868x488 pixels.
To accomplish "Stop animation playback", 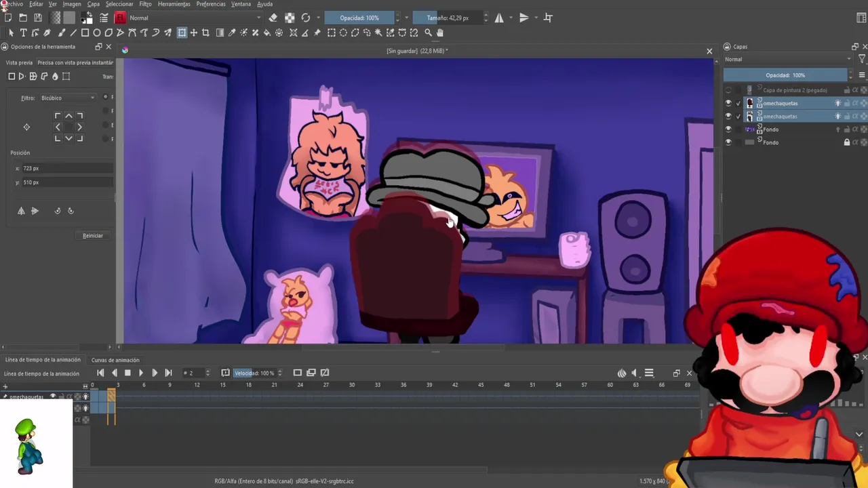I will [127, 373].
